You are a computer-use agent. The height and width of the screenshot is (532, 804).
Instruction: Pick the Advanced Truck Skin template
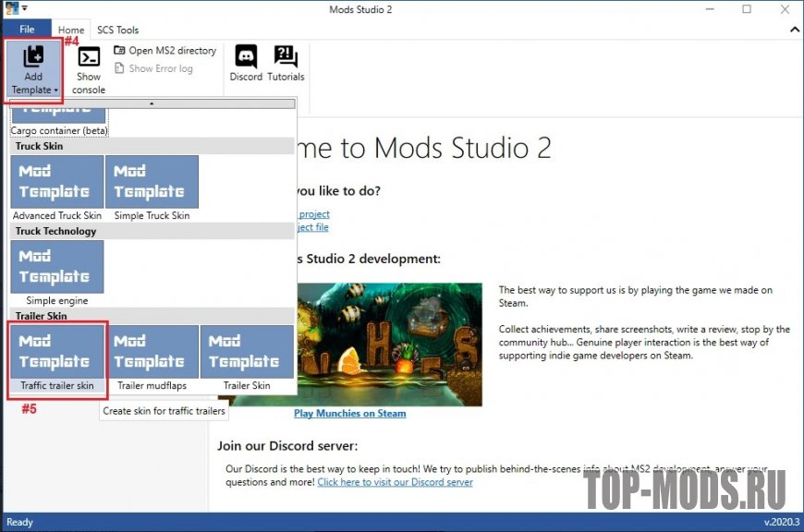click(x=57, y=183)
